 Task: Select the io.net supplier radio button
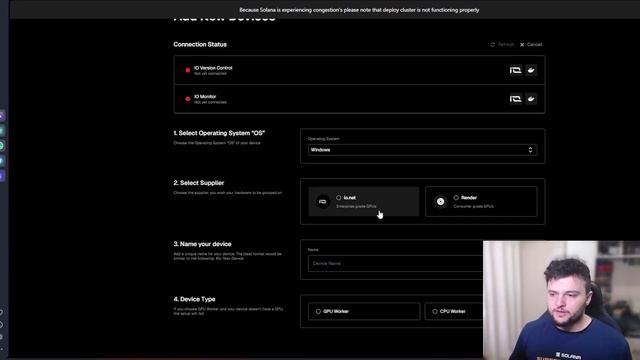(338, 198)
